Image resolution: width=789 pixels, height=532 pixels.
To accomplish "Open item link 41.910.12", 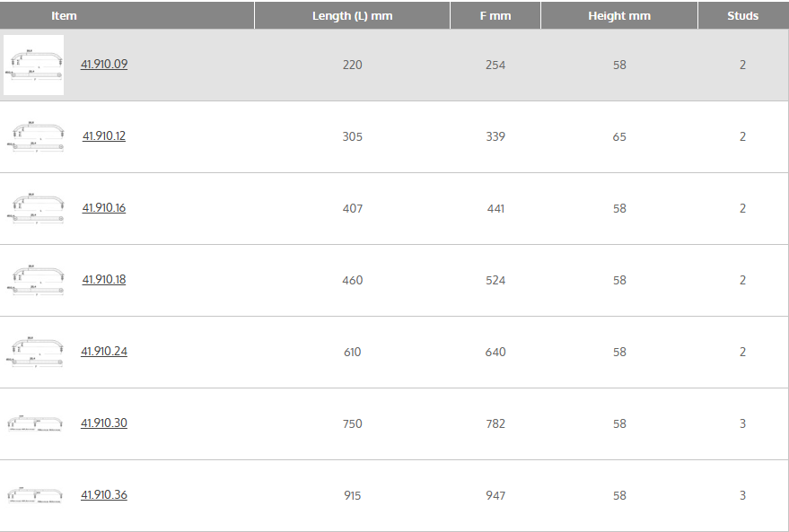I will [104, 136].
